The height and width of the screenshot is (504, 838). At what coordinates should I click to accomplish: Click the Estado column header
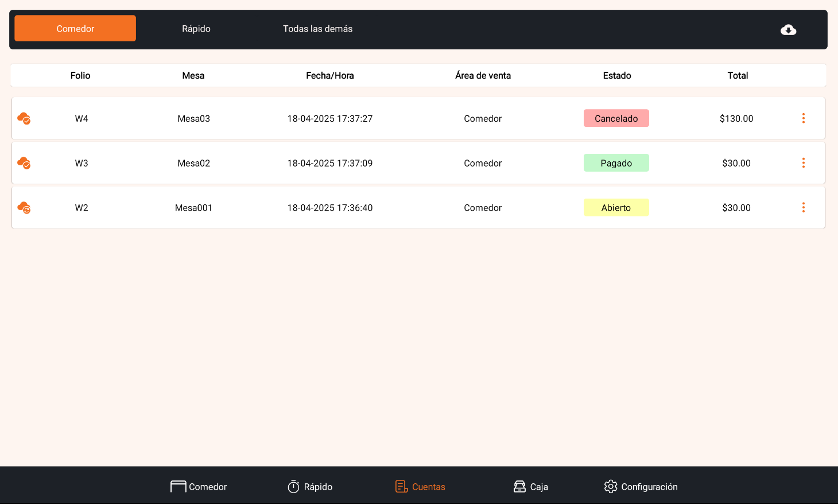[x=617, y=76]
